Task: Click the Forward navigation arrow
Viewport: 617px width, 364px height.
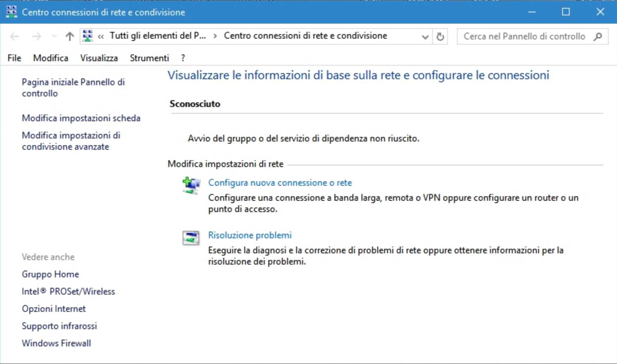Action: [36, 36]
